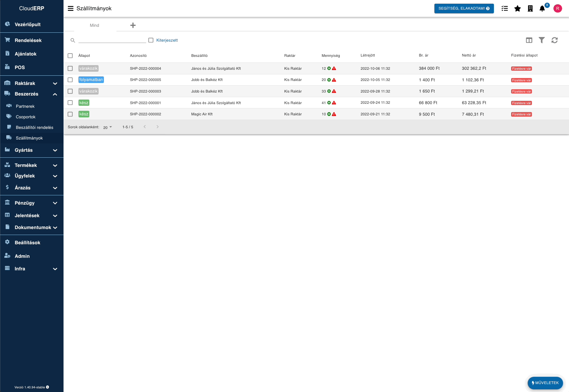Open the rows-per-page dropdown showing 20
The width and height of the screenshot is (569, 392).
click(108, 127)
